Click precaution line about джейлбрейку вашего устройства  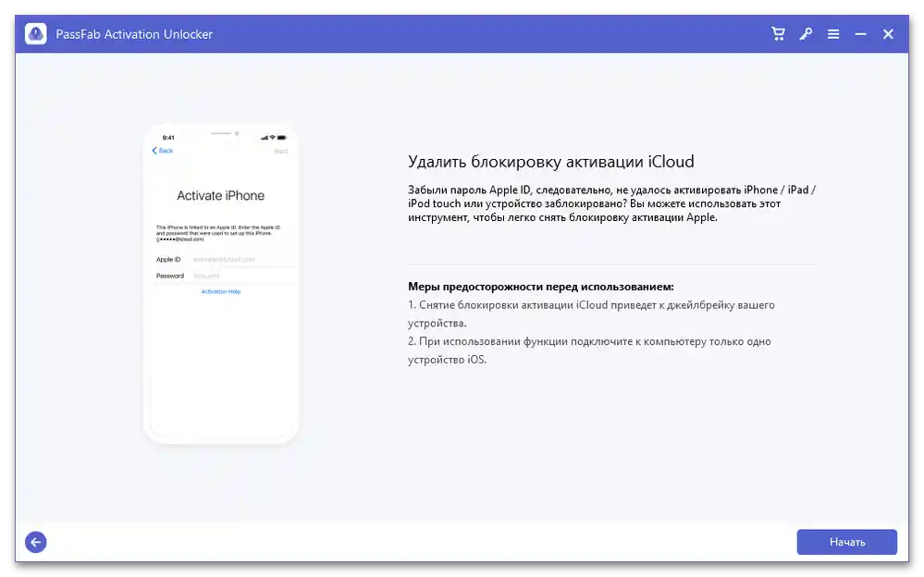591,313
